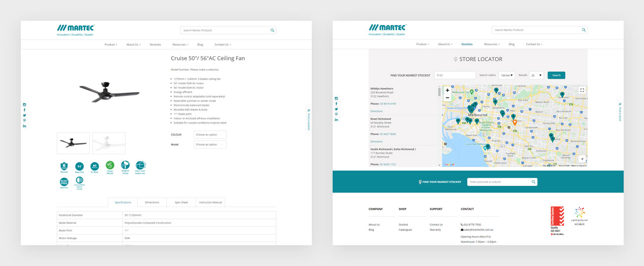Open Blog on the store locator nav
Screen dimensions: 644x266
point(511,44)
